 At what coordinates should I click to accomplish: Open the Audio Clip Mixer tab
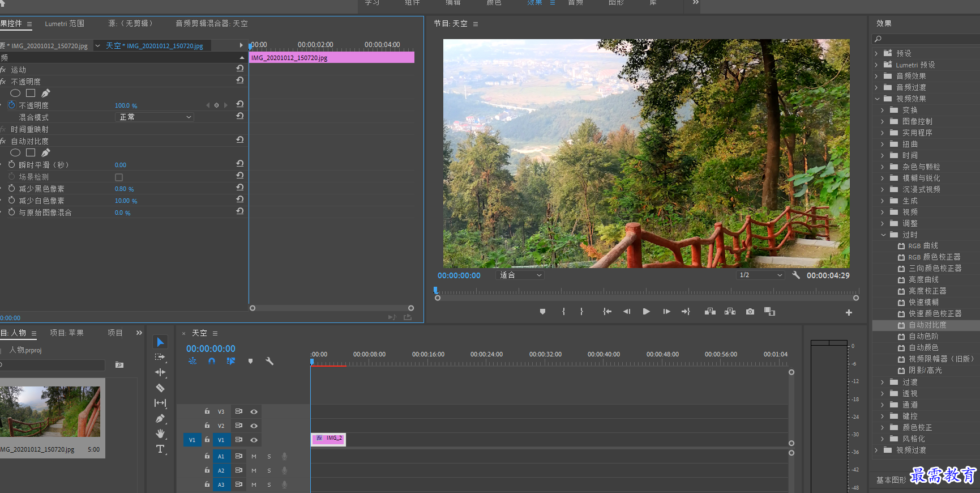coord(212,23)
